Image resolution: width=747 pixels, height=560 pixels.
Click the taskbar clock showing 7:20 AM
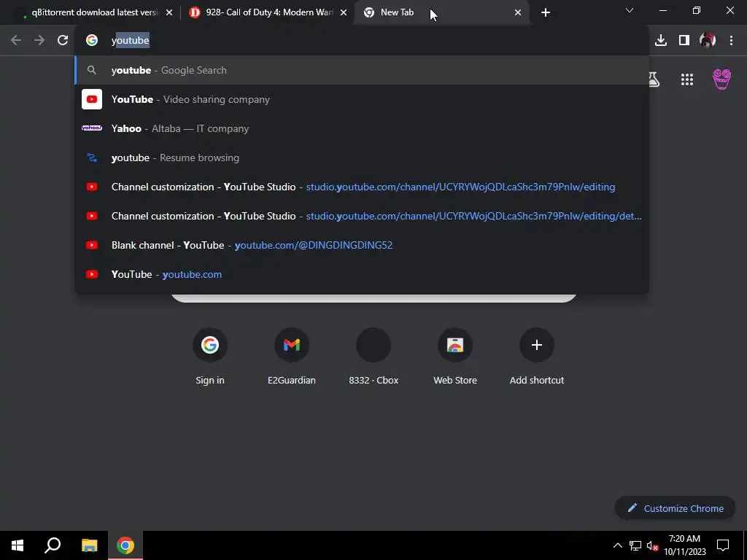[x=684, y=545]
